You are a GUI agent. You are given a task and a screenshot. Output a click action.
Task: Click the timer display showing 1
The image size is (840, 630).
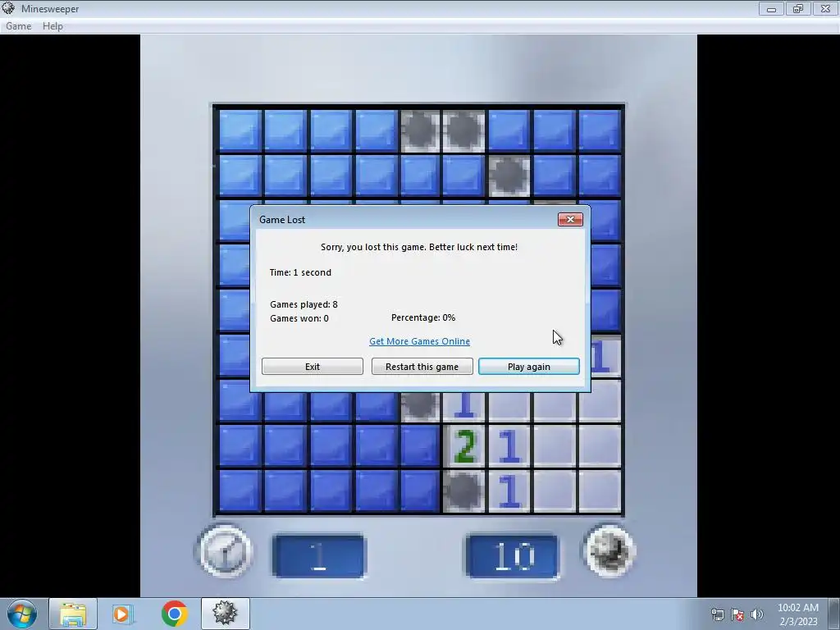click(x=319, y=556)
